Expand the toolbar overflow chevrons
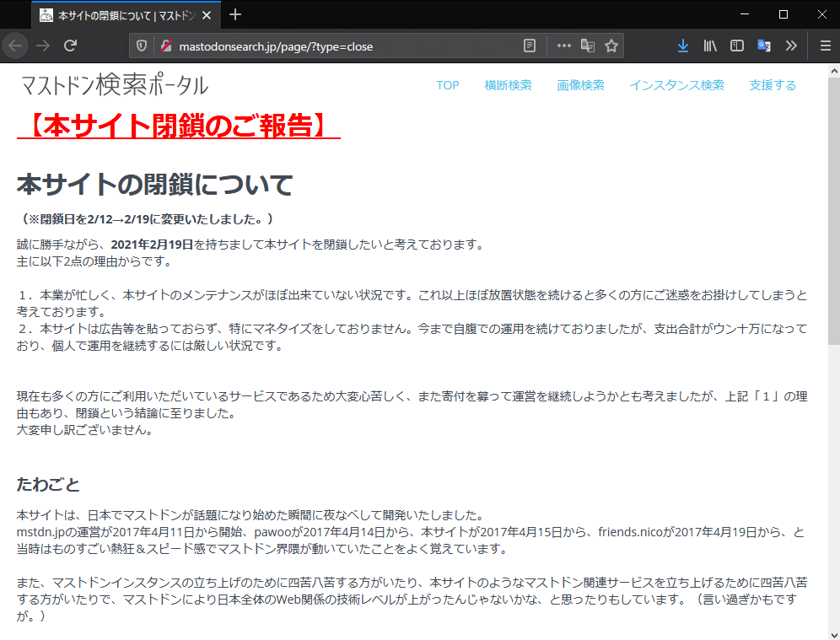The height and width of the screenshot is (640, 840). (791, 46)
